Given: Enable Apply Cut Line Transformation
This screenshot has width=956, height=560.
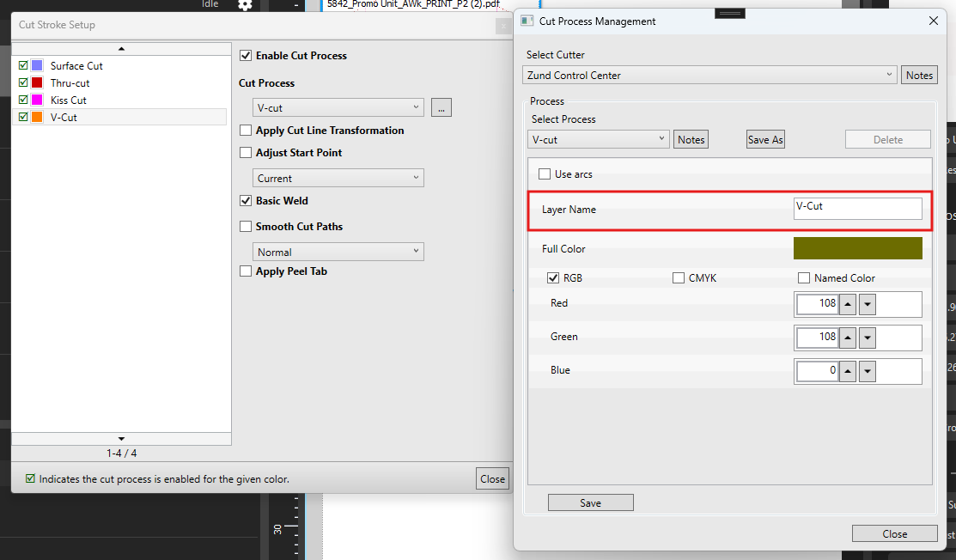Looking at the screenshot, I should (246, 131).
